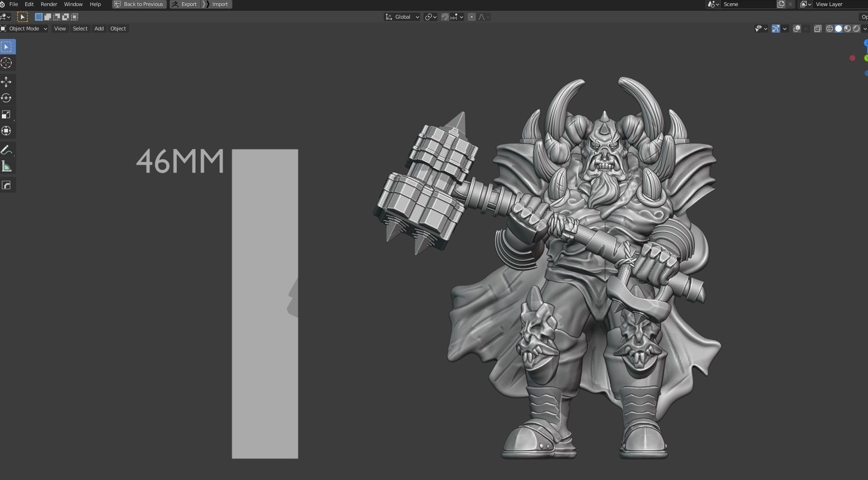Screen dimensions: 868x480
Task: Click the Blender logo icon
Action: [x=2, y=4]
